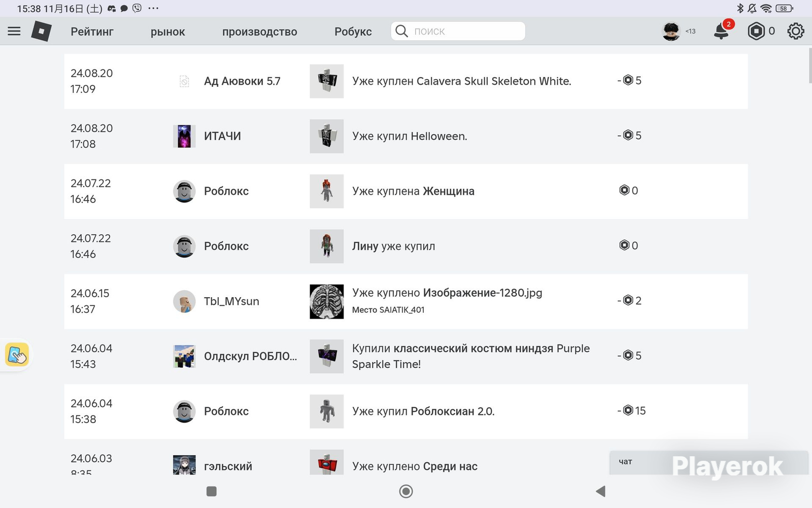Open the Робукс tab
812x508 pixels.
(x=353, y=31)
